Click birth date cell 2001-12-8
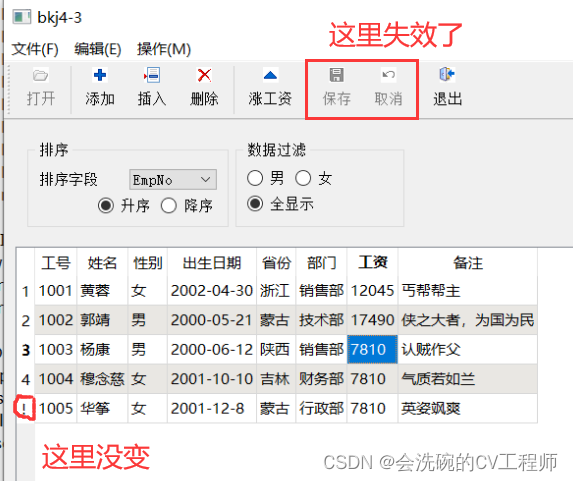Viewport: 573px width, 481px height. point(212,408)
